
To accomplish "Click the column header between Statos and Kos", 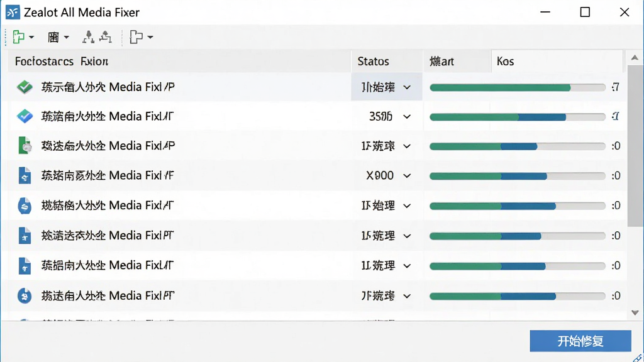I will click(x=457, y=61).
